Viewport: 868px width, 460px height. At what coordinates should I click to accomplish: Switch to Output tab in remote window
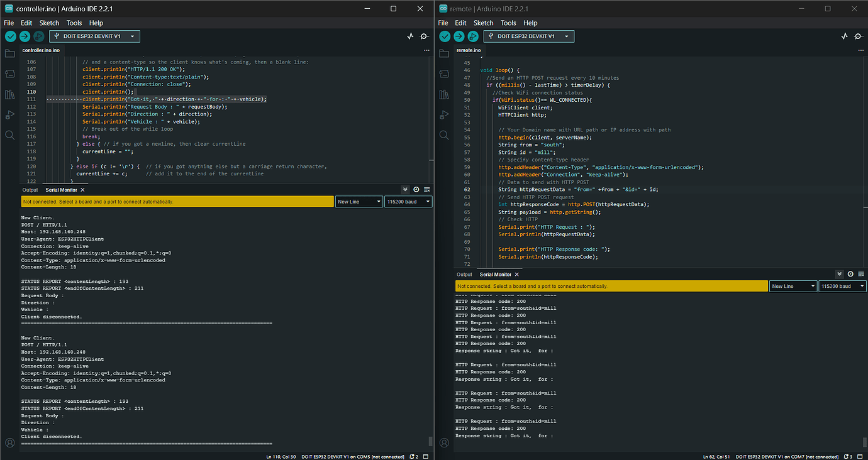click(464, 274)
